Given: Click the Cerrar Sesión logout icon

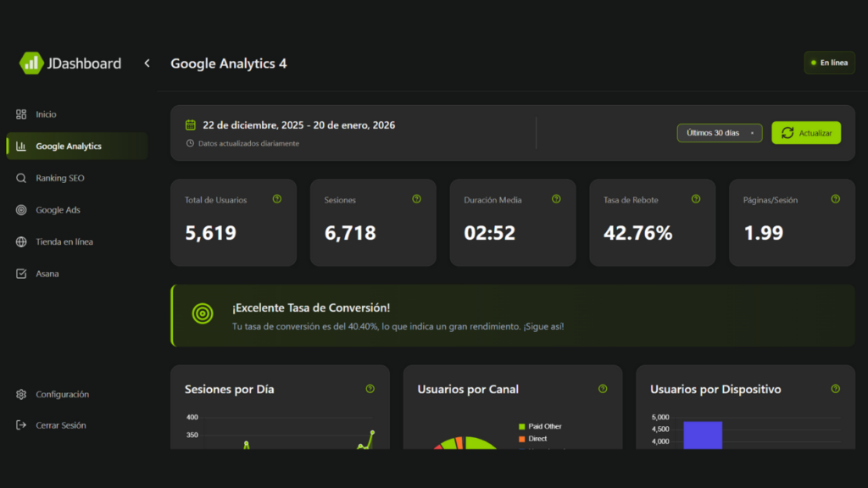Looking at the screenshot, I should [21, 425].
